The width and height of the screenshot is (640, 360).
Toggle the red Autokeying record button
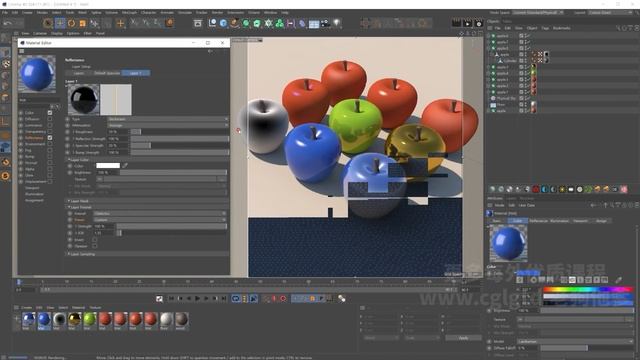pos(283,299)
